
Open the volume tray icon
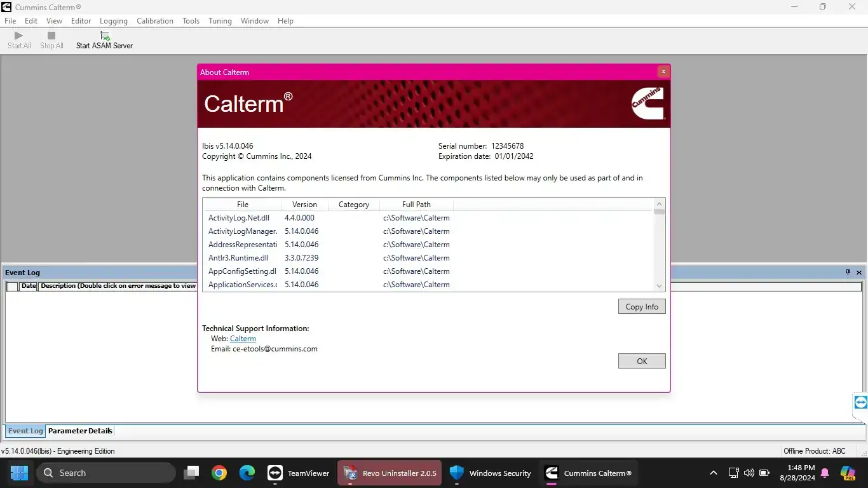749,473
